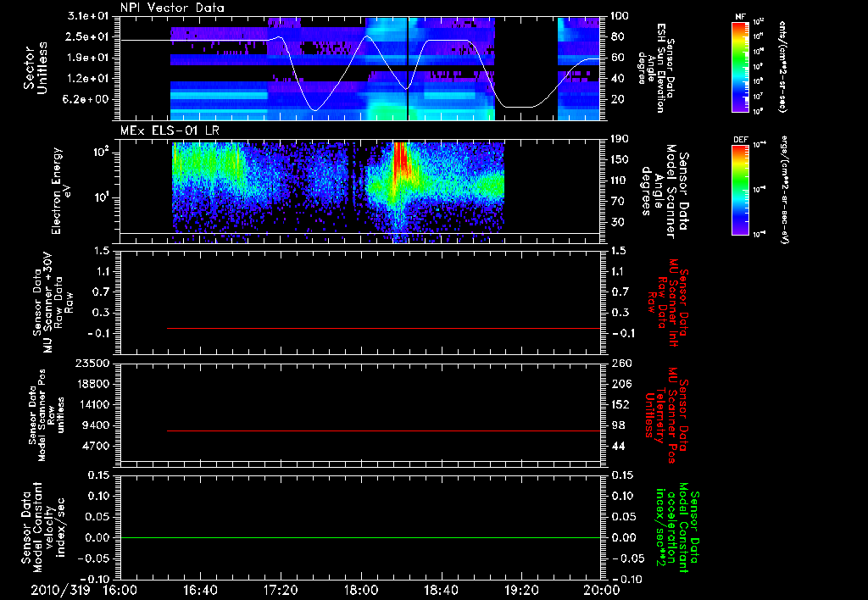Viewport: 868px width, 600px height.
Task: Click the '1.9e+01' sector tick label
Action: [88, 58]
